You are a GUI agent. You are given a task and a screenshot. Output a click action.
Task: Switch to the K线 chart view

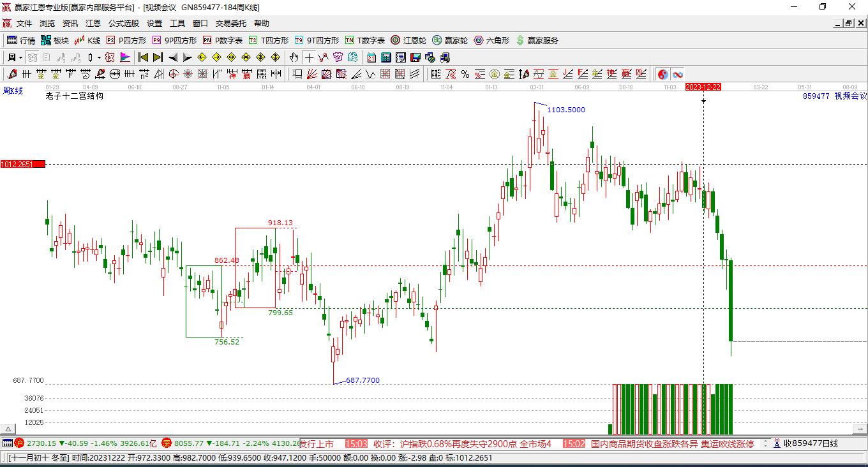point(87,40)
